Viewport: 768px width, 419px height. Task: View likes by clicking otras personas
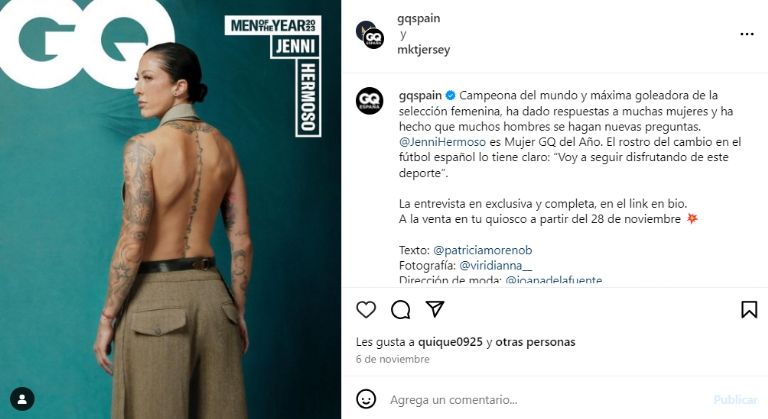coord(535,342)
